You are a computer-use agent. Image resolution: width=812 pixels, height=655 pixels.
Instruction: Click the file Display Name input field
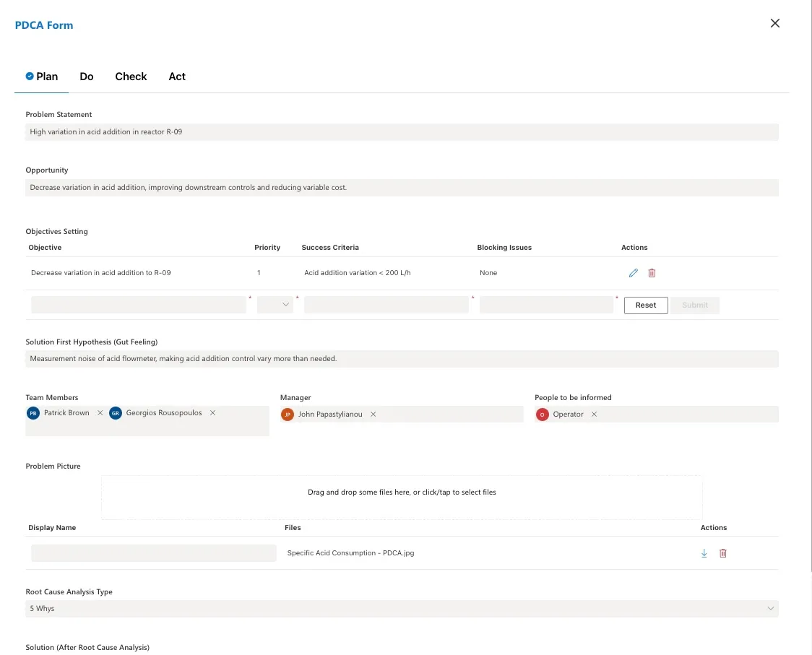tap(154, 553)
